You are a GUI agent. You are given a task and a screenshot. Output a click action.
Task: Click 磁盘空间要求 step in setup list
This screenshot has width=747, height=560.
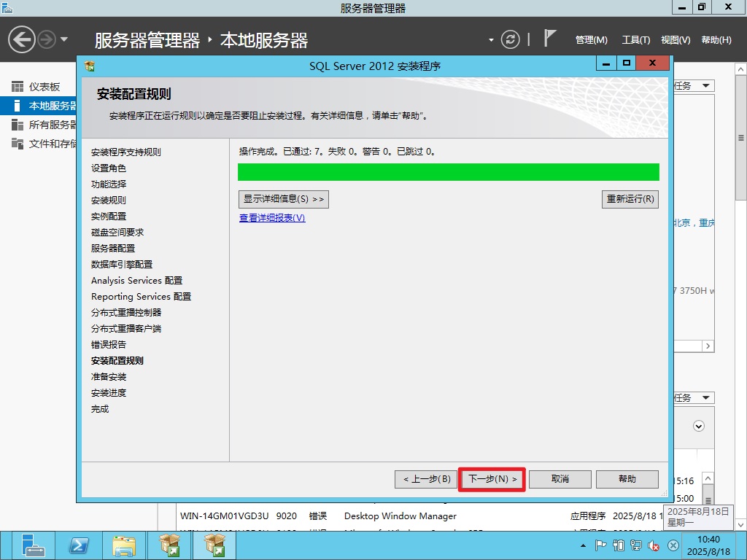tap(117, 233)
